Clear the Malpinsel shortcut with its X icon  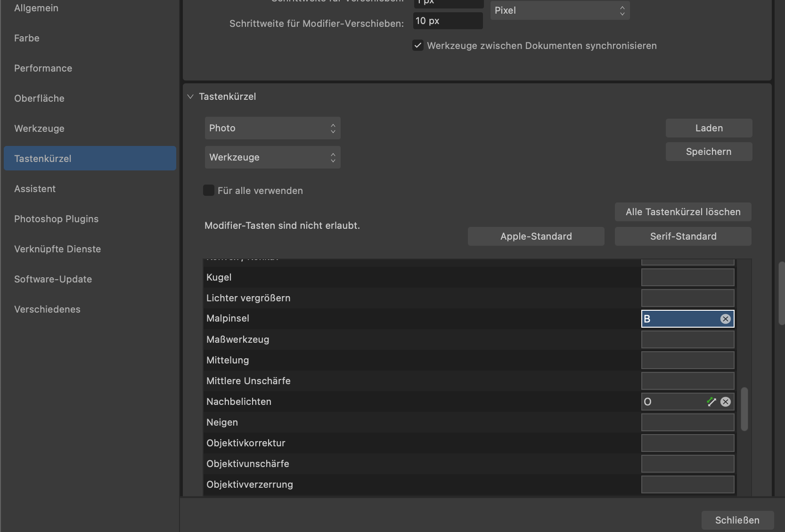tap(726, 319)
